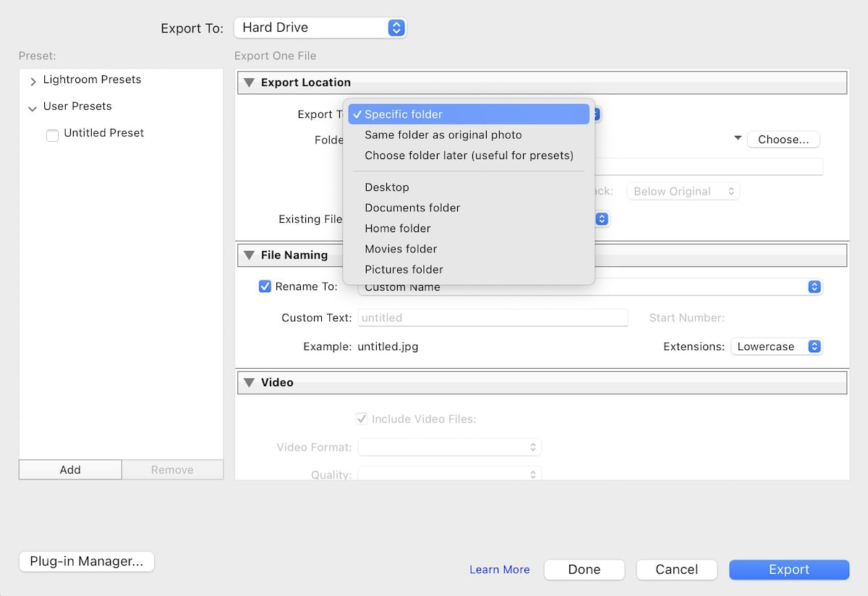Collapse the Video section

point(250,382)
